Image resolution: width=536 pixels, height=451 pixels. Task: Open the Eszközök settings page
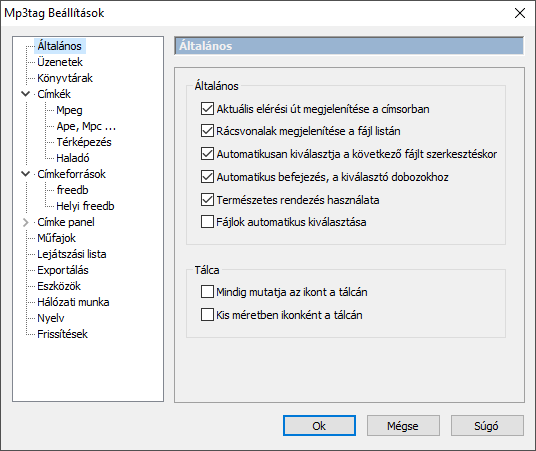click(x=59, y=286)
